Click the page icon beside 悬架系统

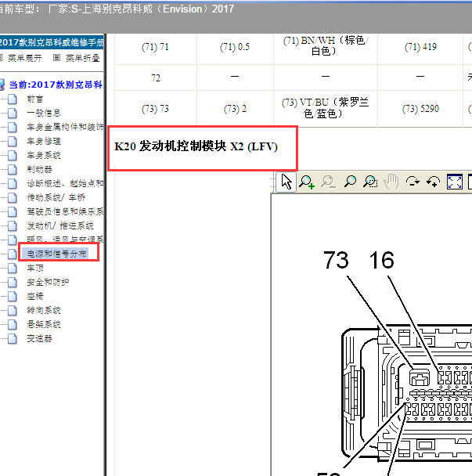[13, 325]
